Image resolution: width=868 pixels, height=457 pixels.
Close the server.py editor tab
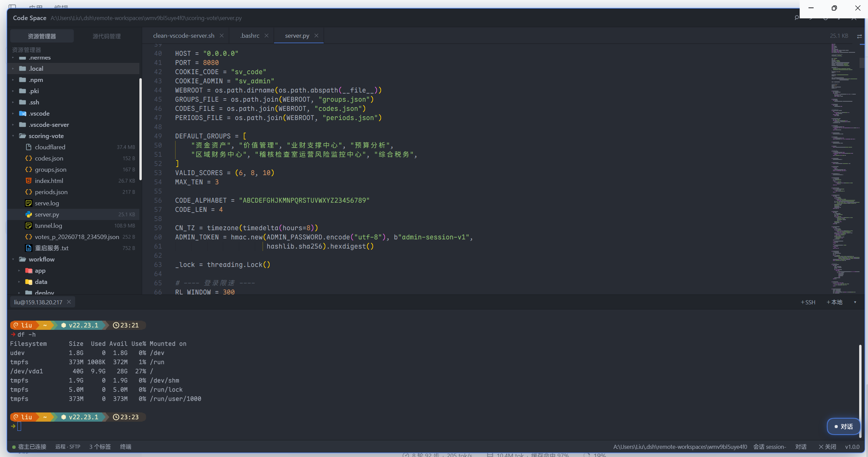pyautogui.click(x=316, y=36)
